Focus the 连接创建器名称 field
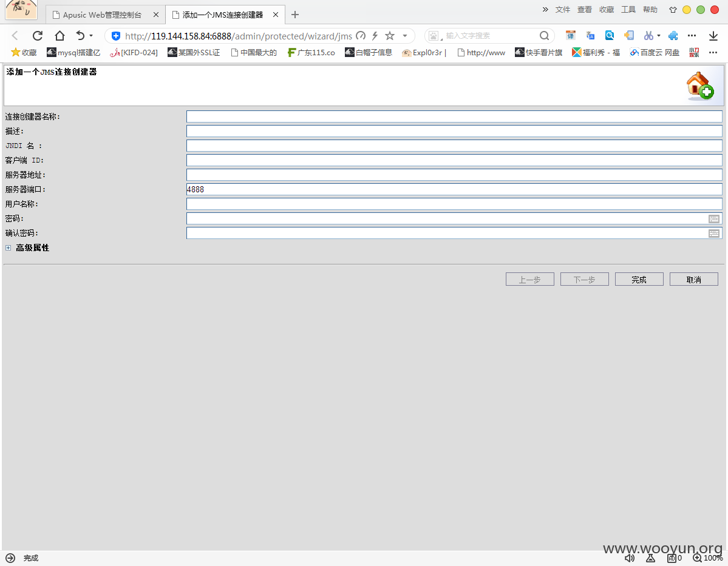Image resolution: width=728 pixels, height=566 pixels. 454,116
